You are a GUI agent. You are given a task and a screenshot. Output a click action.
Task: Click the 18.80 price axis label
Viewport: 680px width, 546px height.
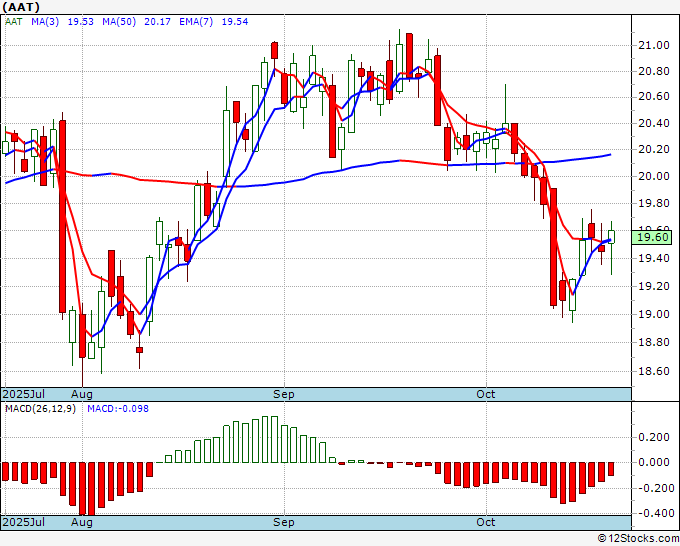point(654,343)
